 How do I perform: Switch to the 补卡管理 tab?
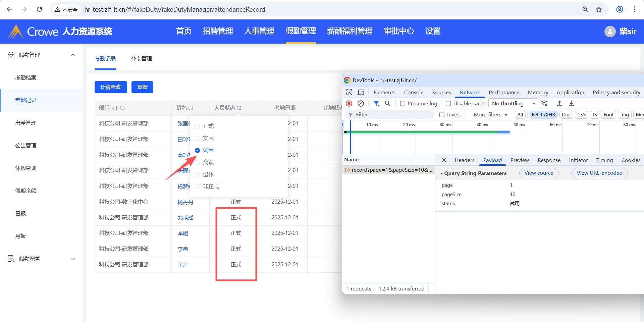(141, 59)
